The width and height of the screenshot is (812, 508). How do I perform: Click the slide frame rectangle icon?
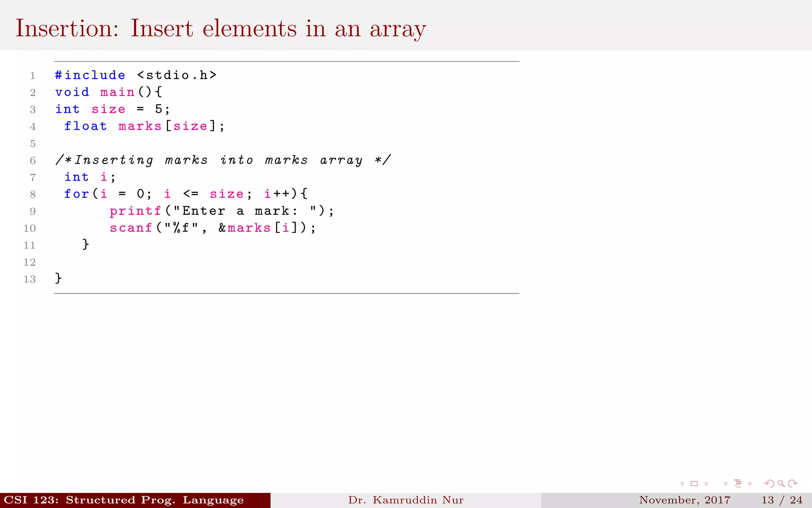[x=694, y=483]
